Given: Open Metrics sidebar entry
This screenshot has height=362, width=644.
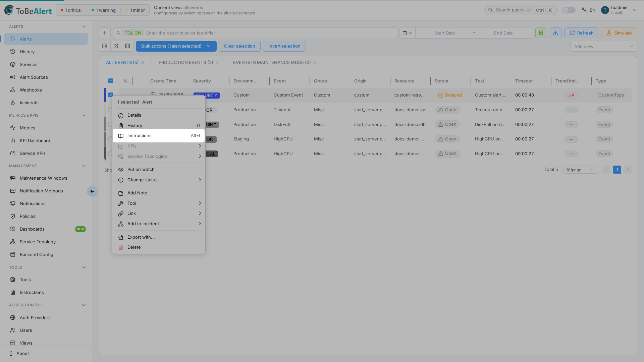Looking at the screenshot, I should [x=46, y=128].
